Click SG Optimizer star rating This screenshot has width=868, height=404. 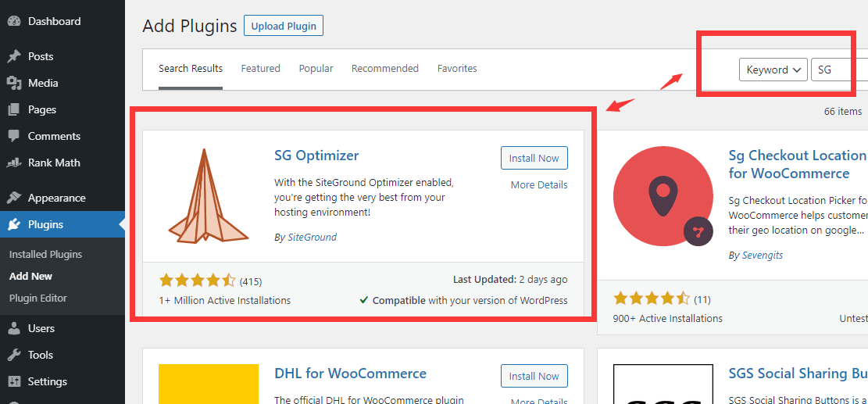[x=197, y=281]
